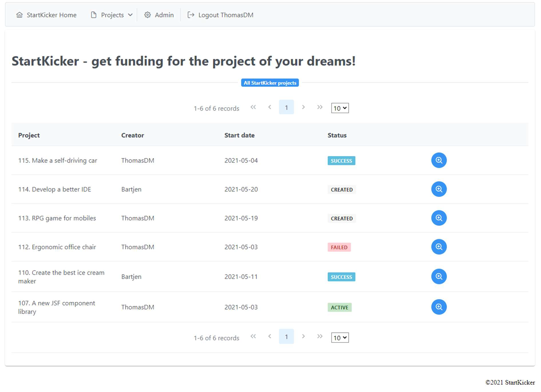
Task: View the ice cream maker project details
Action: (439, 276)
